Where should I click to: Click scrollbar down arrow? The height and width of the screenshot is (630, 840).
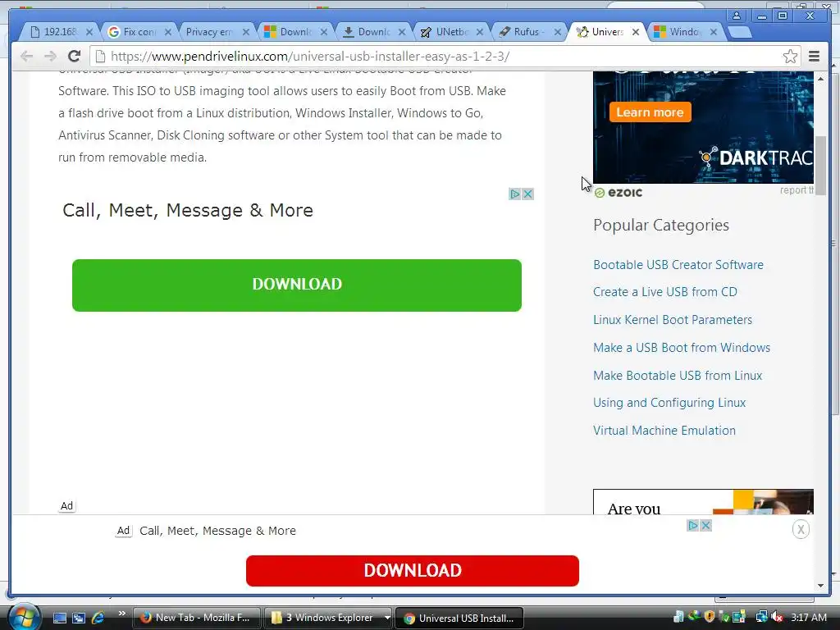[820, 586]
